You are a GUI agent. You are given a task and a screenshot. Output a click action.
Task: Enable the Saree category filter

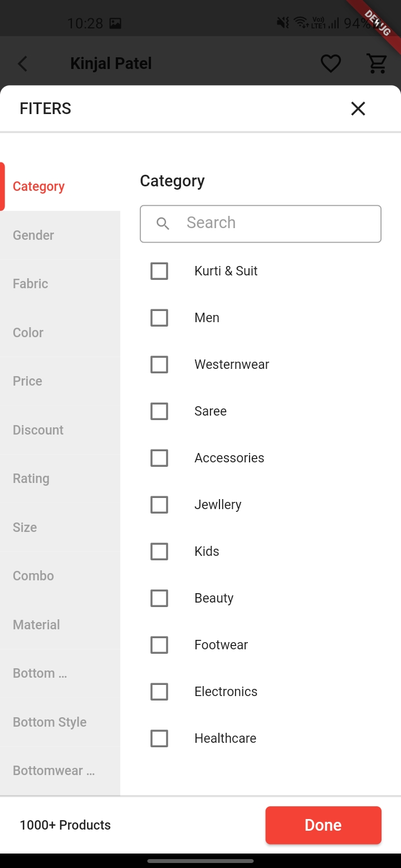click(x=159, y=411)
